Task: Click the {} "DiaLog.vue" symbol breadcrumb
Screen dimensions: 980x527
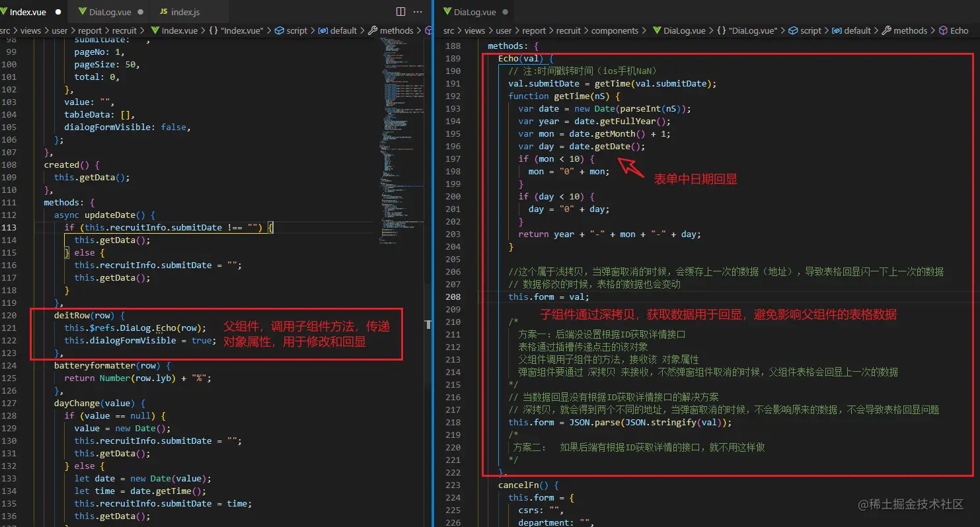Action: click(747, 30)
